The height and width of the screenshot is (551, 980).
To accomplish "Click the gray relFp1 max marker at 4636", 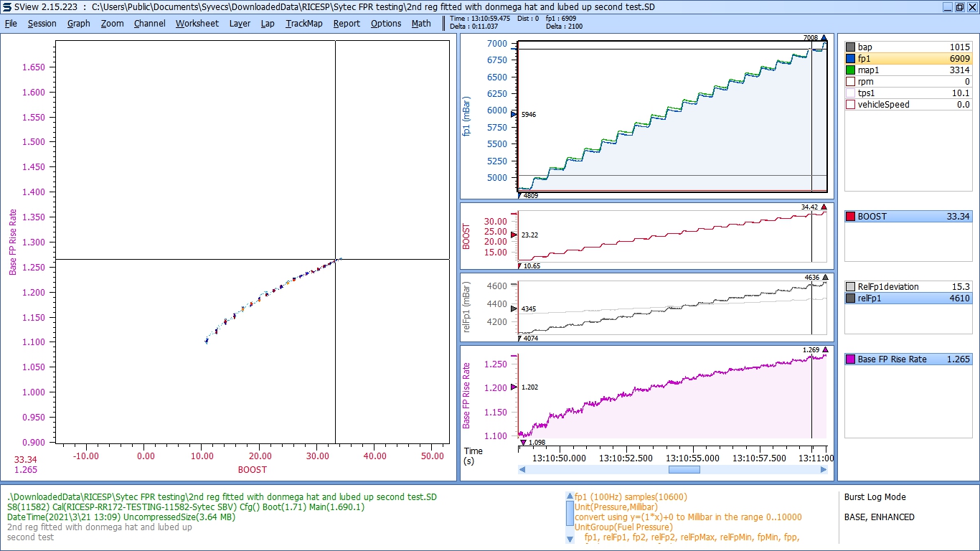I will (x=824, y=277).
